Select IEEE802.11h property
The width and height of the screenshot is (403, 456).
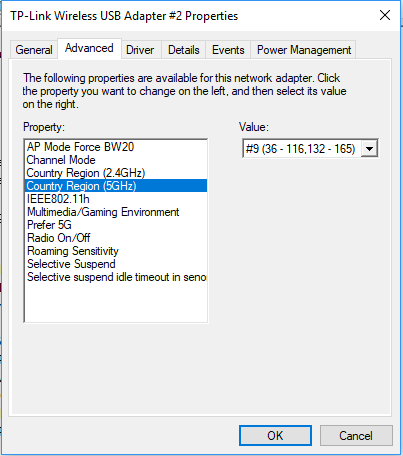coord(116,199)
